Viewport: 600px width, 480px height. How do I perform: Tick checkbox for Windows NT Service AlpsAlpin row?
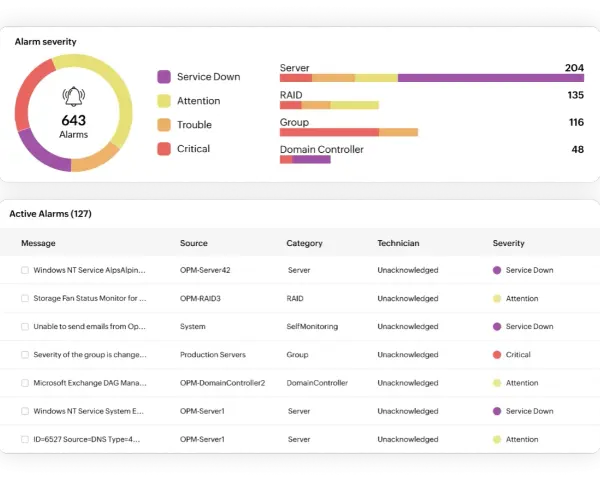pyautogui.click(x=25, y=270)
